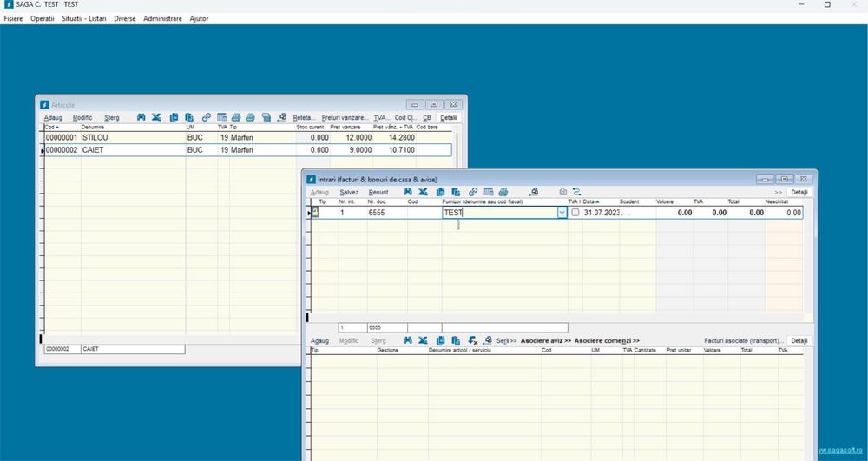Click Modific in Articole window

(x=82, y=118)
